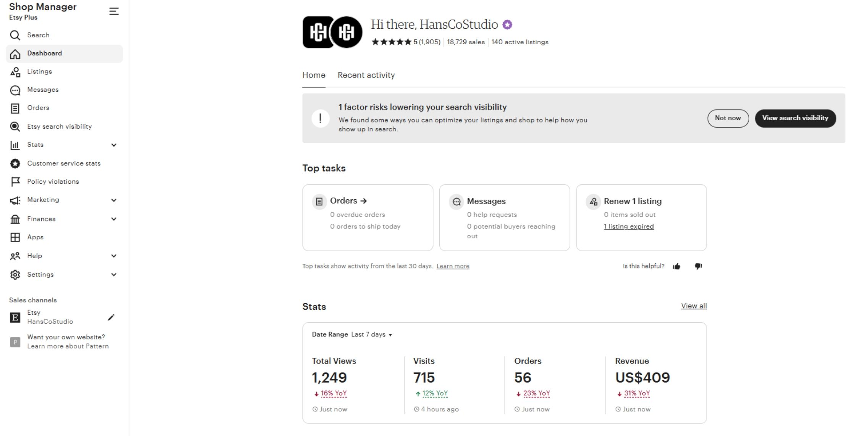Click the Customer service stats star icon
The height and width of the screenshot is (436, 868).
[15, 163]
